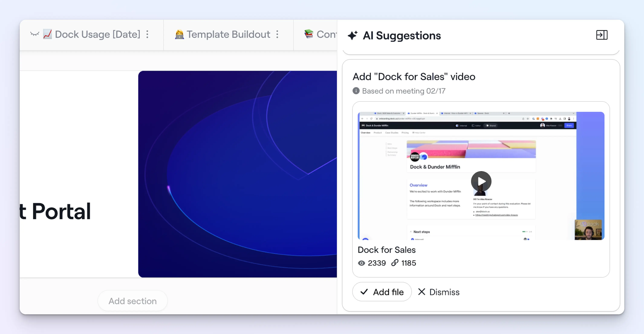Collapse the AI Suggestions side panel
This screenshot has width=644, height=334.
pos(602,35)
